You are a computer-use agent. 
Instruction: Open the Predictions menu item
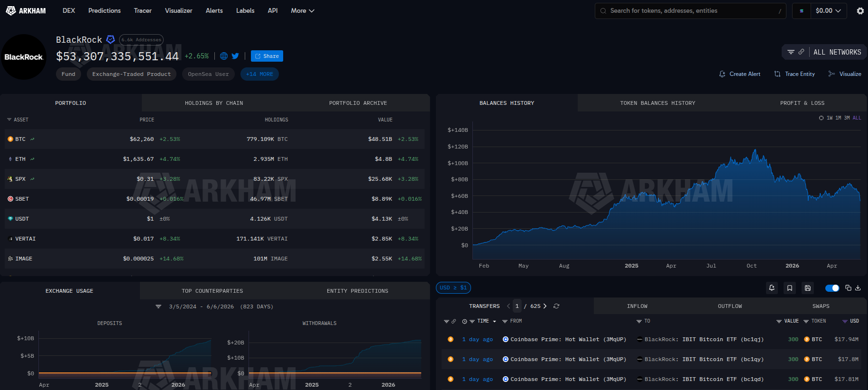(104, 10)
